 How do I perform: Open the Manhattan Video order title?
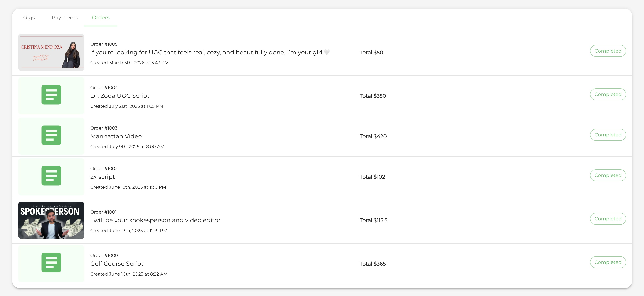pyautogui.click(x=116, y=136)
